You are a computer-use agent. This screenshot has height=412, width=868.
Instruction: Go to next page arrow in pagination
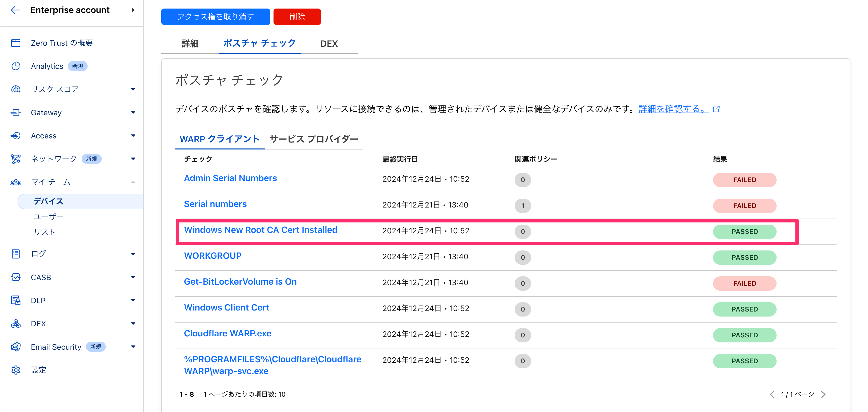tap(824, 394)
